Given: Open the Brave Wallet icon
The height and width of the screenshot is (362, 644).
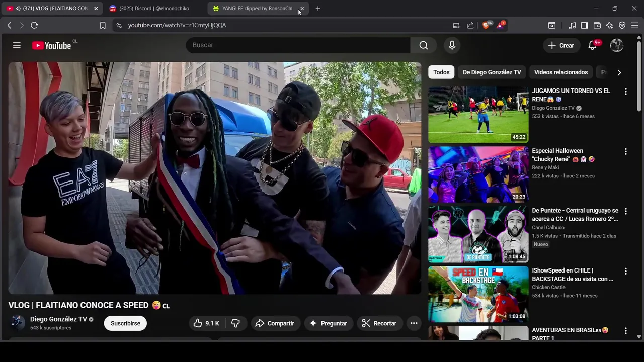Looking at the screenshot, I should coord(597,25).
